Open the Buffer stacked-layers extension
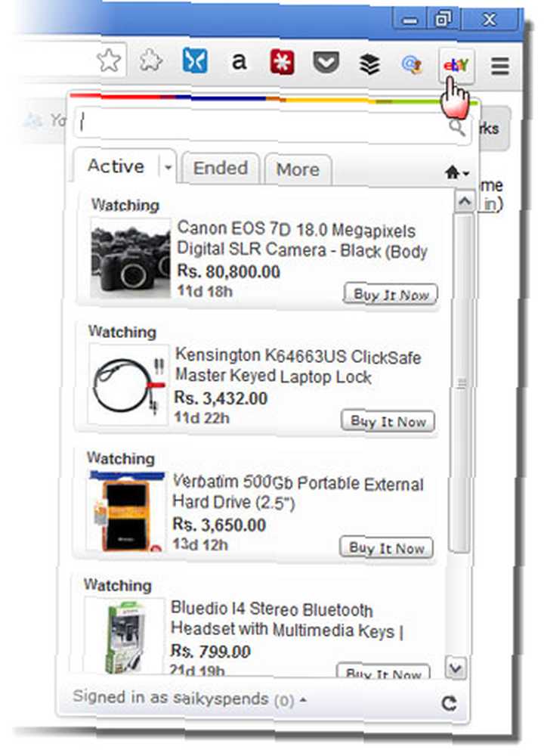The height and width of the screenshot is (756, 544). click(x=369, y=64)
